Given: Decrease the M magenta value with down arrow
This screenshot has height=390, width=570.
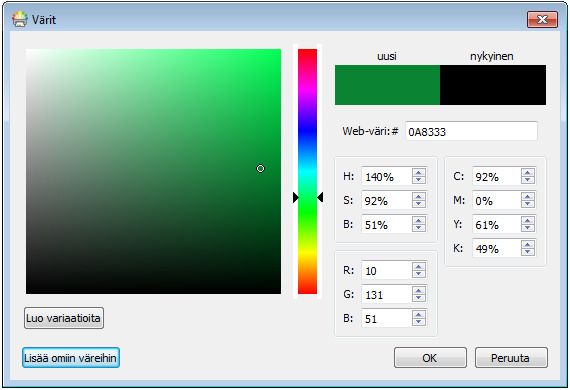Looking at the screenshot, I should pyautogui.click(x=527, y=204).
